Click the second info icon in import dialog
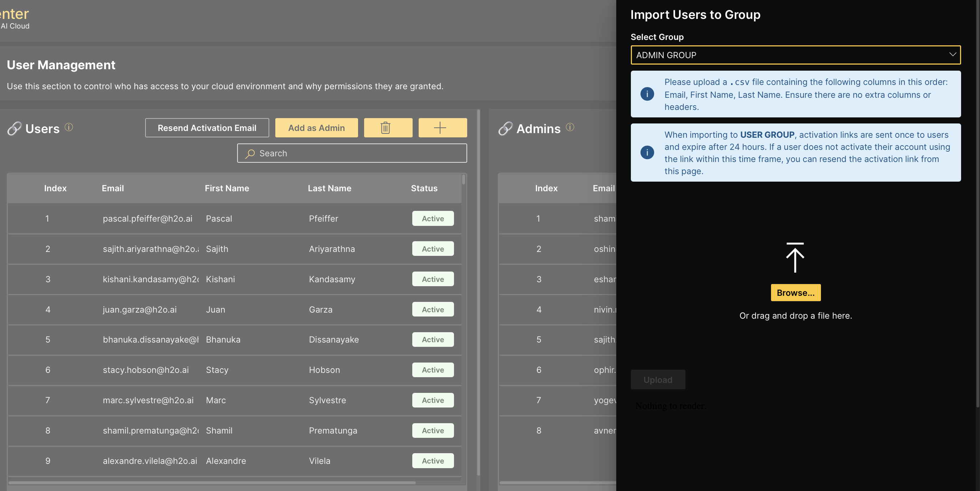Screen dimensions: 980x491 pyautogui.click(x=648, y=153)
